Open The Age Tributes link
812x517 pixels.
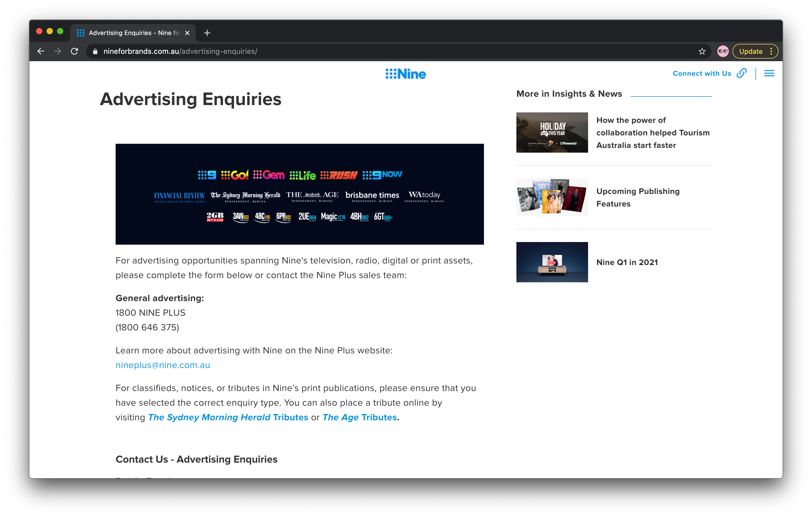tap(359, 417)
